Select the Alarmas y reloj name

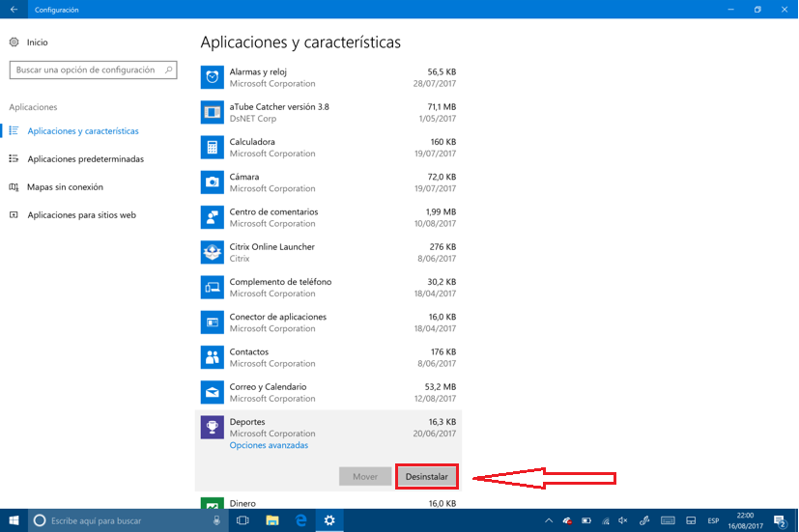pos(258,71)
